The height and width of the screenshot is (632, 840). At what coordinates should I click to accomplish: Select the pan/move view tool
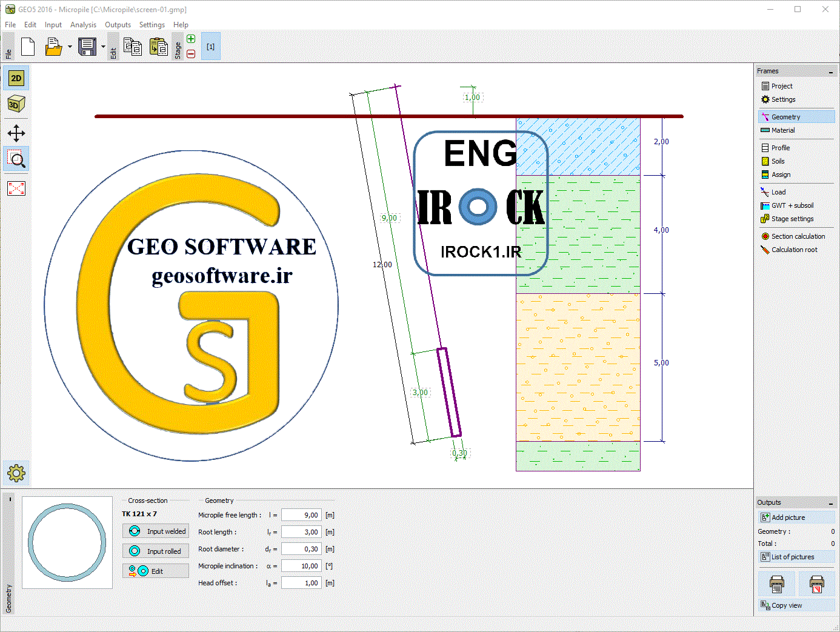click(16, 133)
